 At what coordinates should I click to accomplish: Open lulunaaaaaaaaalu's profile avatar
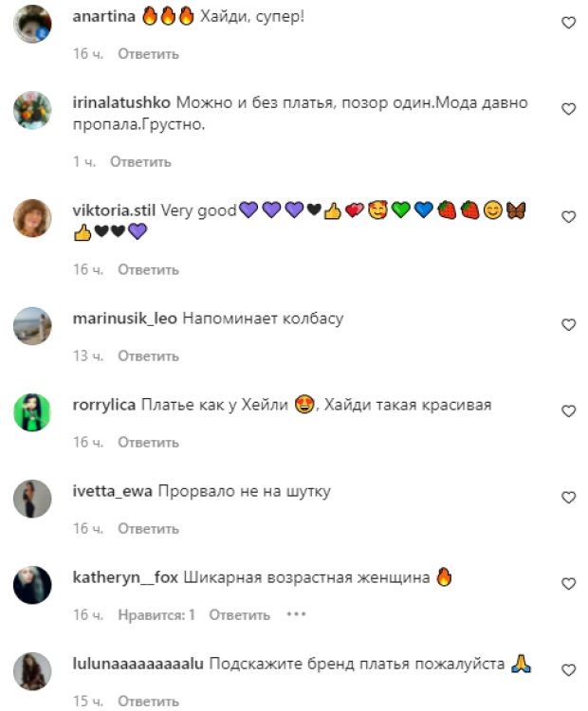tap(32, 671)
